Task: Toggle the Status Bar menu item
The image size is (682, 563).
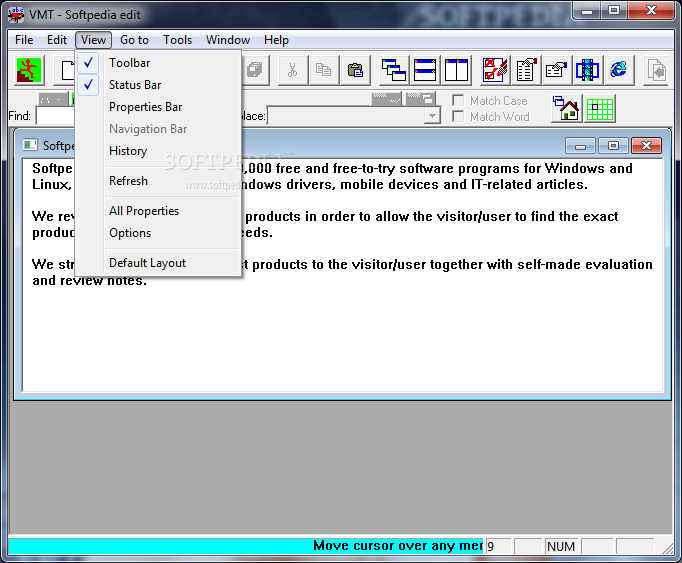Action: click(x=159, y=85)
